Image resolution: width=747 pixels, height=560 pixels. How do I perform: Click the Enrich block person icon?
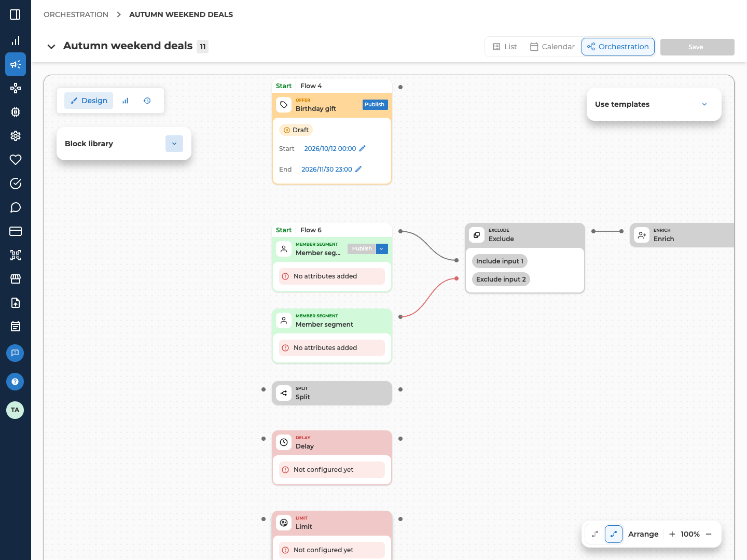click(642, 235)
